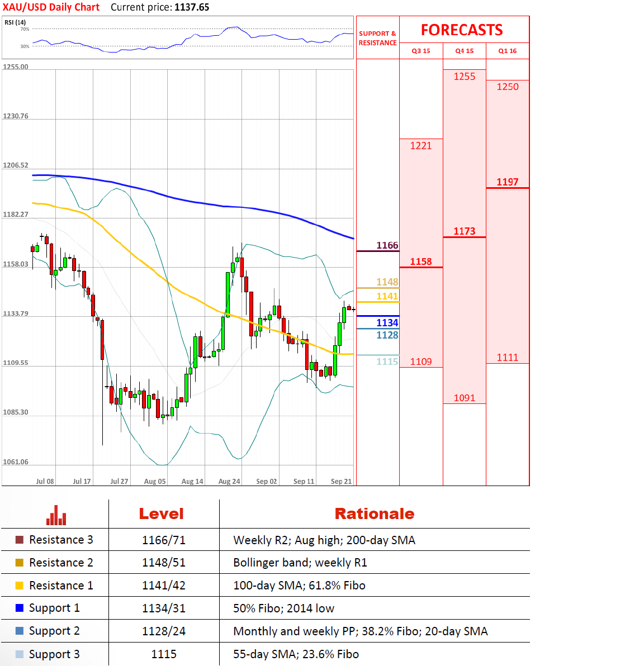The height and width of the screenshot is (666, 644).
Task: Click the current price 1137.65 value
Action: pos(192,7)
